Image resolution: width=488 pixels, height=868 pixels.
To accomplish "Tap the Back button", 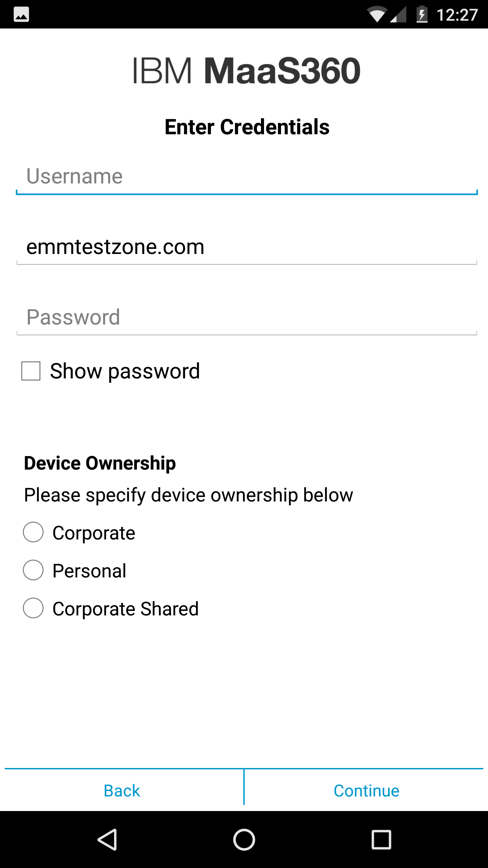I will click(122, 790).
